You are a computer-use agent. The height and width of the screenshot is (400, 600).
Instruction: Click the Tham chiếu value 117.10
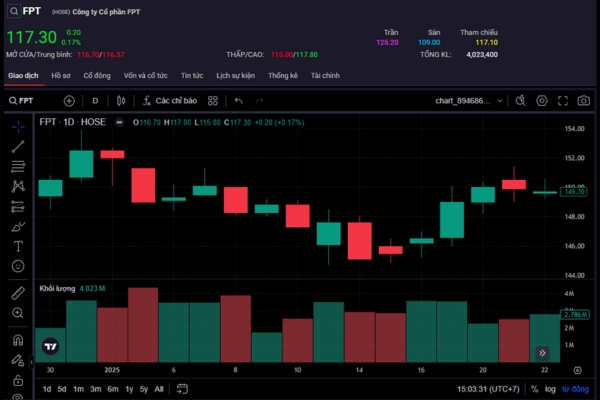pos(486,42)
